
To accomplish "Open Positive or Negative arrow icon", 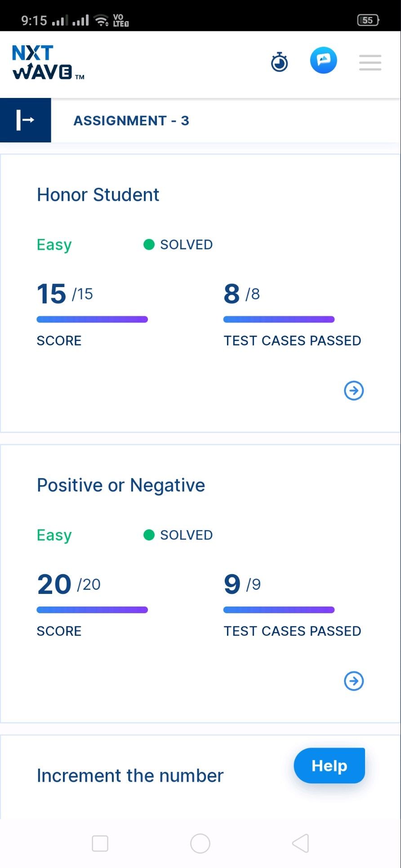I will point(354,681).
